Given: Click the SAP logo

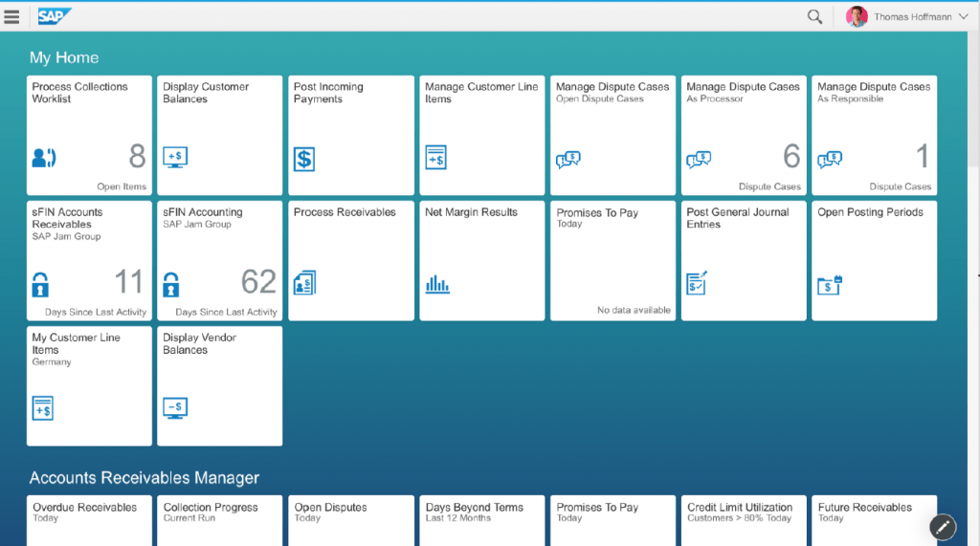Looking at the screenshot, I should pyautogui.click(x=55, y=16).
